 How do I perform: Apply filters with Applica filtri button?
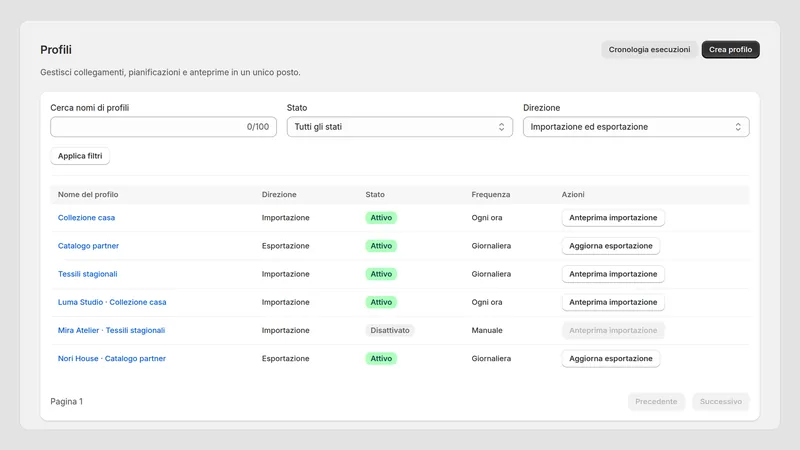(80, 156)
